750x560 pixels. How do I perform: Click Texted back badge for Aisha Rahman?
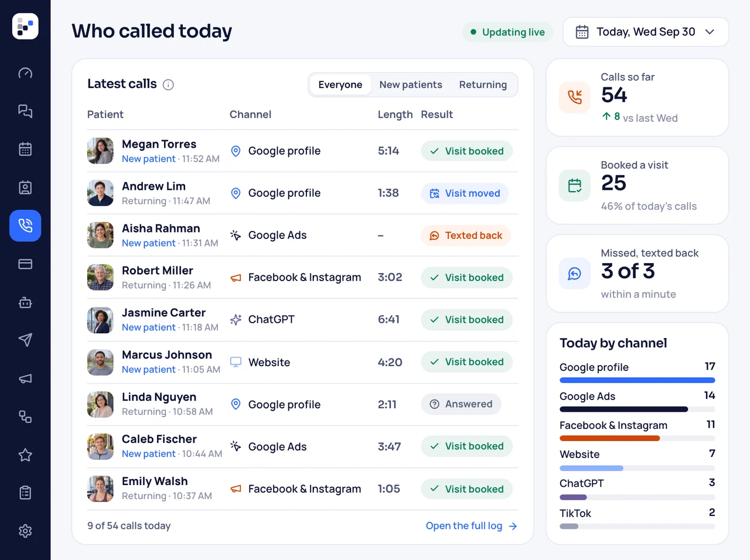(466, 235)
